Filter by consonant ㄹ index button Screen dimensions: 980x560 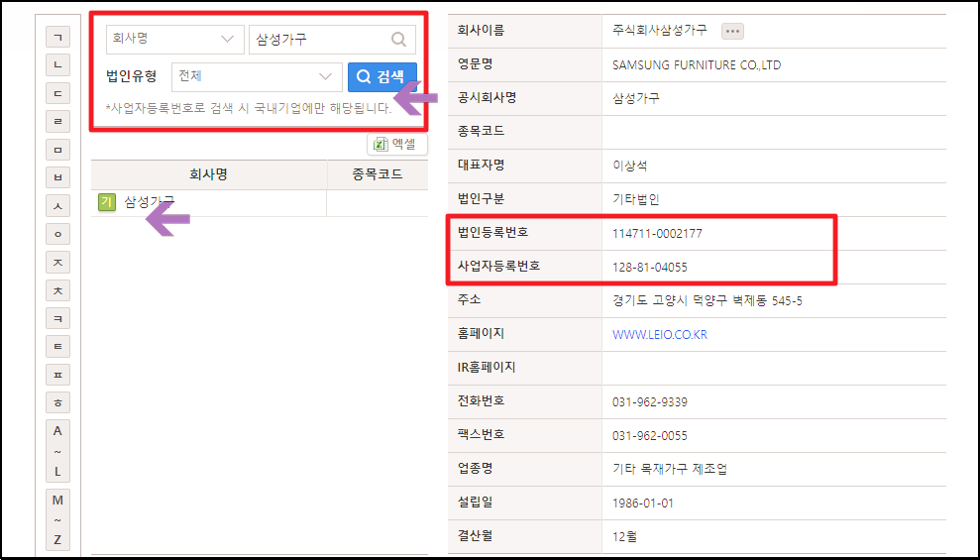[58, 121]
